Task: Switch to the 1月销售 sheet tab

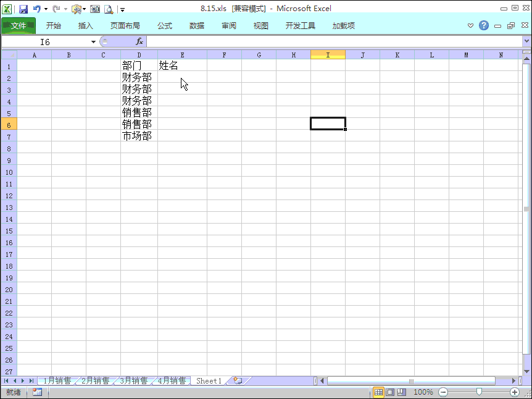Action: tap(57, 381)
